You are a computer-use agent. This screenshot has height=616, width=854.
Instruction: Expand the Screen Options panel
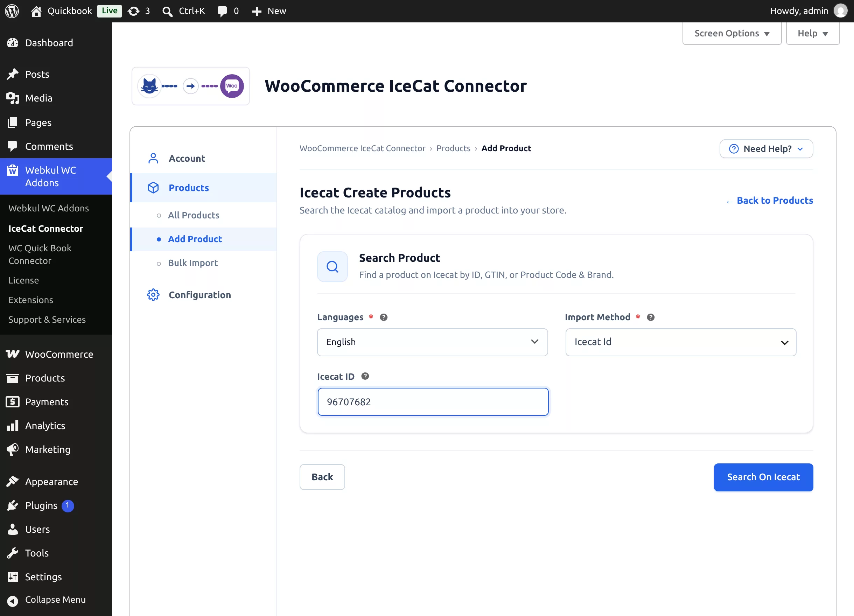pos(731,33)
